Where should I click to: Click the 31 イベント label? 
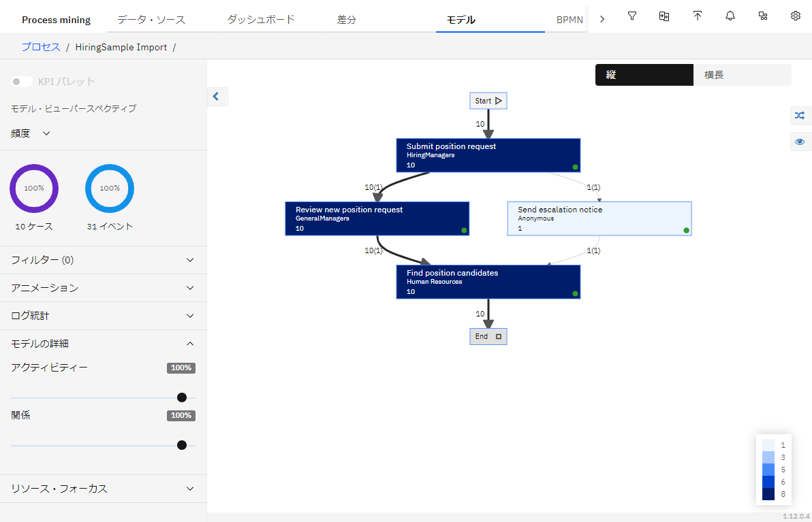coord(110,227)
